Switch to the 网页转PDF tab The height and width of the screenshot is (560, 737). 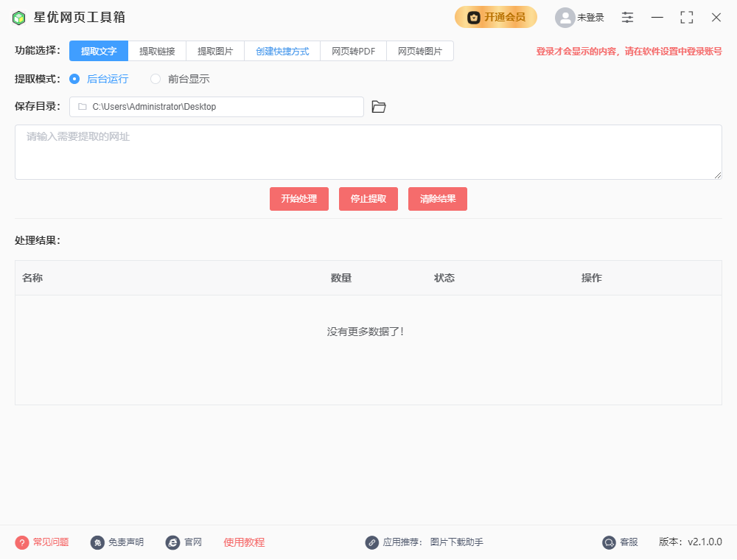point(353,51)
